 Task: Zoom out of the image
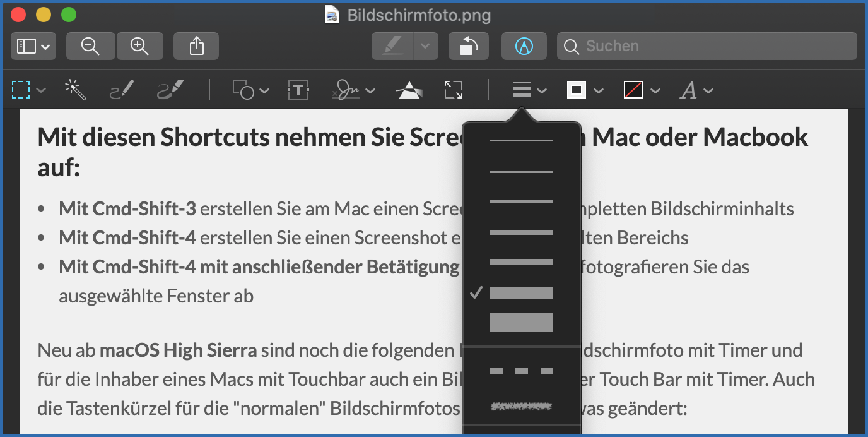(x=91, y=46)
